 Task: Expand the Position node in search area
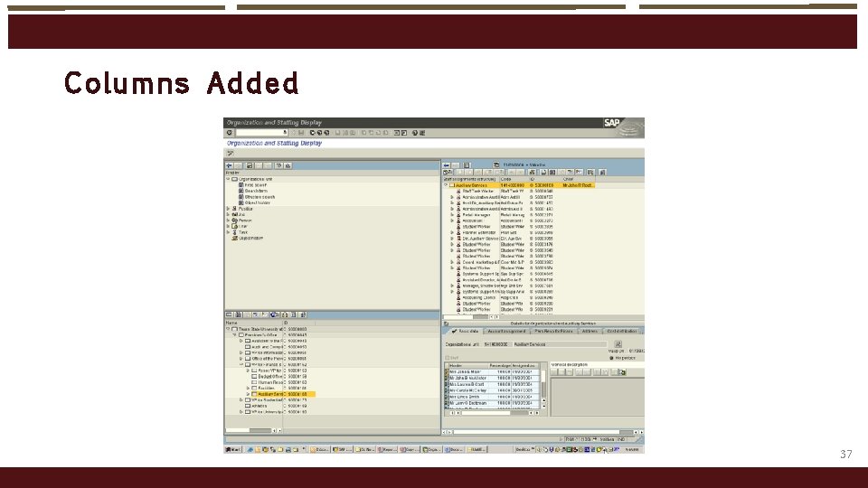point(228,209)
